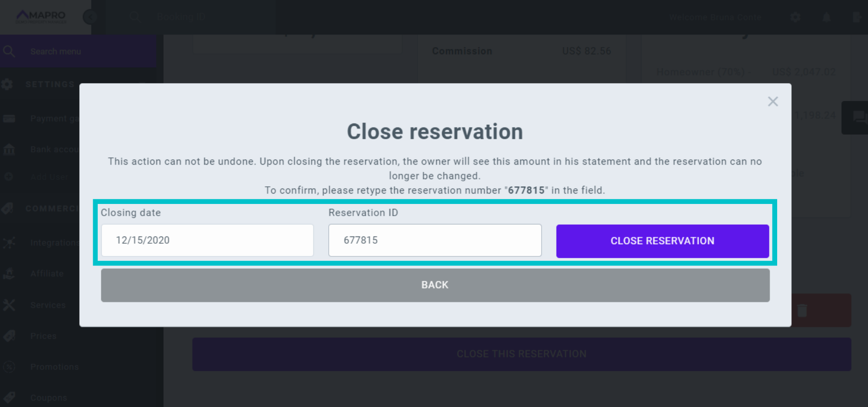The height and width of the screenshot is (407, 868).
Task: Click the red trash delete icon
Action: pos(801,310)
